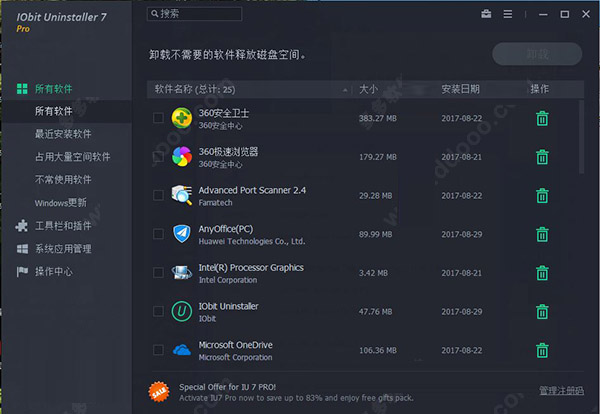The image size is (600, 414).
Task: Click the 3.42 MB size value
Action: tap(373, 273)
